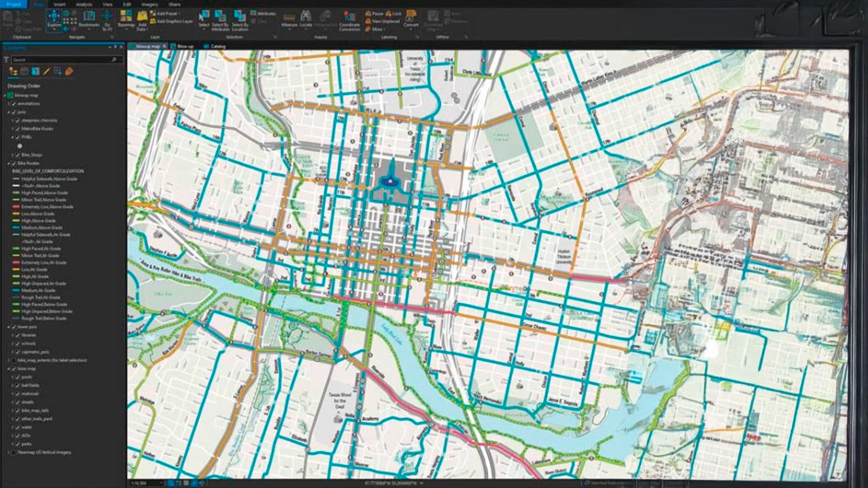868x488 pixels.
Task: Uncheck the Bike Routes layer
Action: (x=14, y=163)
